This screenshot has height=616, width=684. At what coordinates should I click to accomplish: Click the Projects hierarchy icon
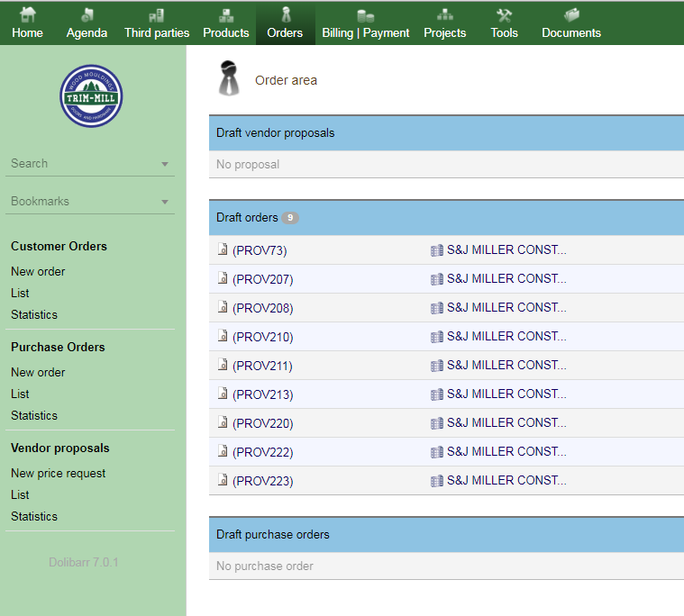[445, 15]
